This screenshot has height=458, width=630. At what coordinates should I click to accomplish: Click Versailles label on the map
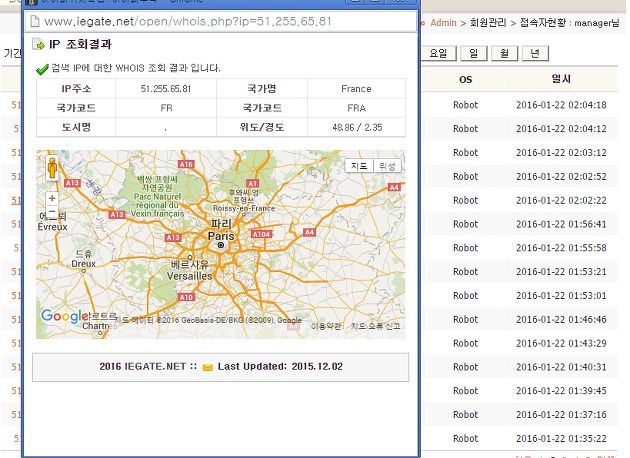click(189, 276)
